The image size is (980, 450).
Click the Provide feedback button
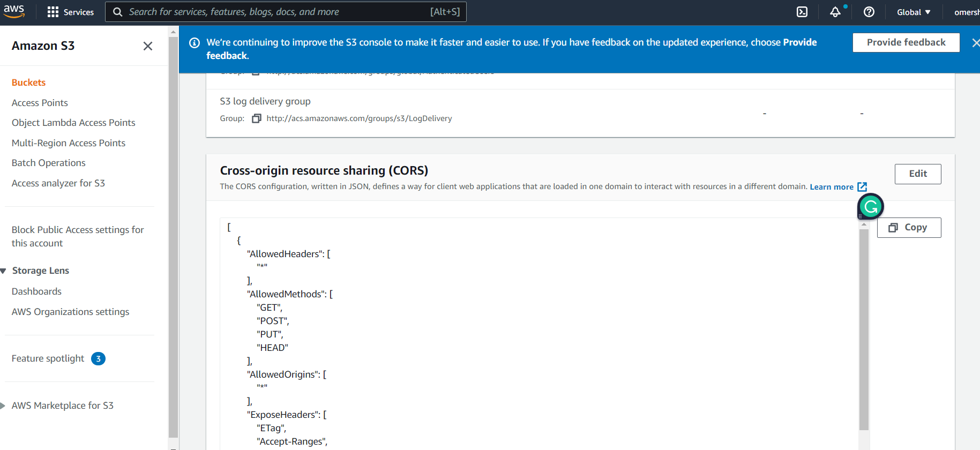coord(906,42)
